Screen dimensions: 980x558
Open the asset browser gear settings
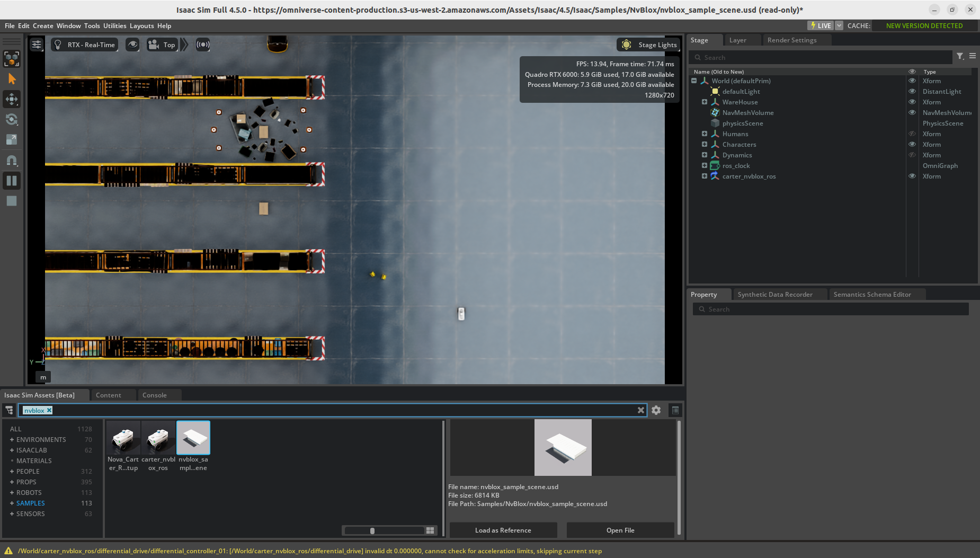pos(656,410)
